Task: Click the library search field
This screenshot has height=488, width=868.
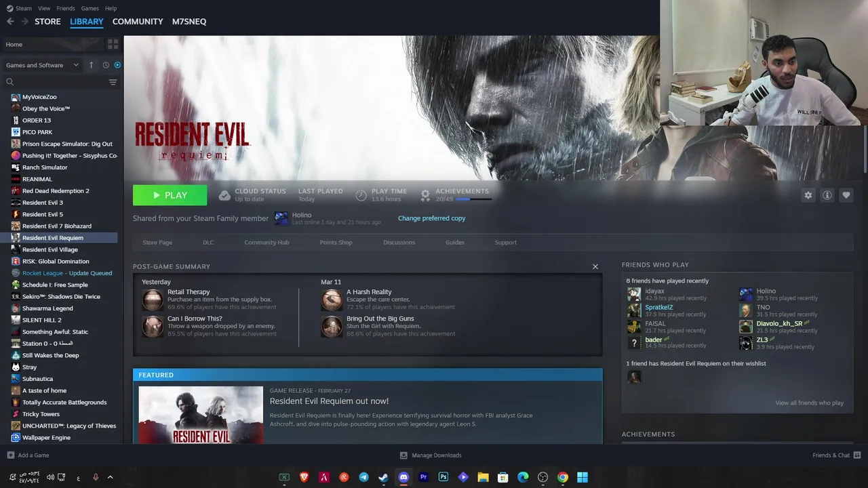Action: tap(56, 82)
